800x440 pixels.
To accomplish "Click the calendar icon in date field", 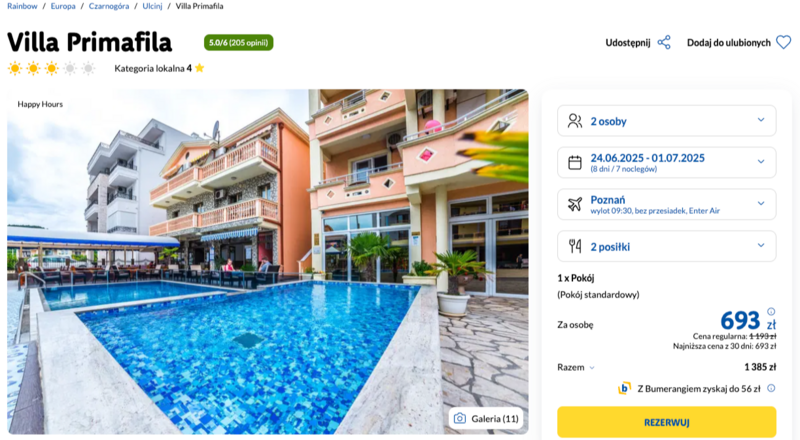I will (x=575, y=162).
